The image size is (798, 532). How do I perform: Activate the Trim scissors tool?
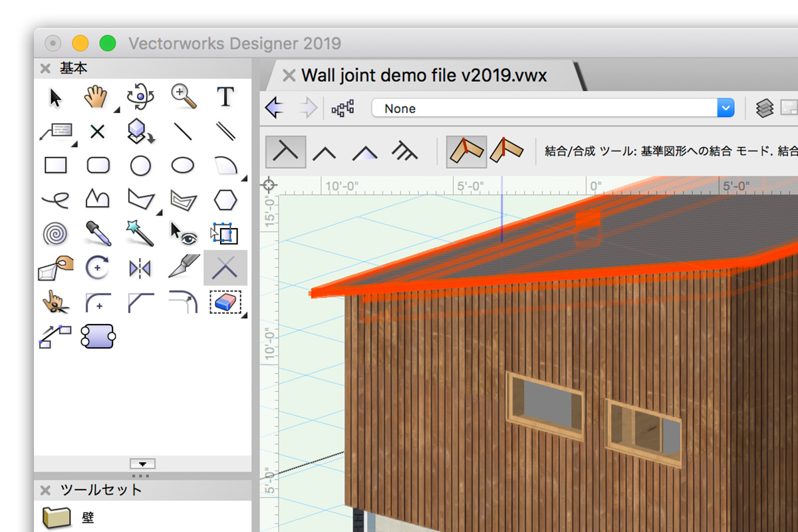pyautogui.click(x=55, y=303)
